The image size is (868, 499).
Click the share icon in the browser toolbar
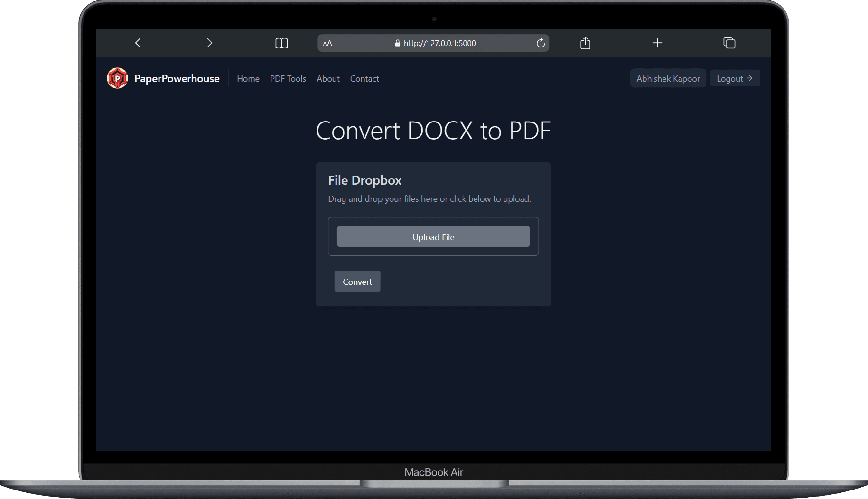pyautogui.click(x=585, y=43)
